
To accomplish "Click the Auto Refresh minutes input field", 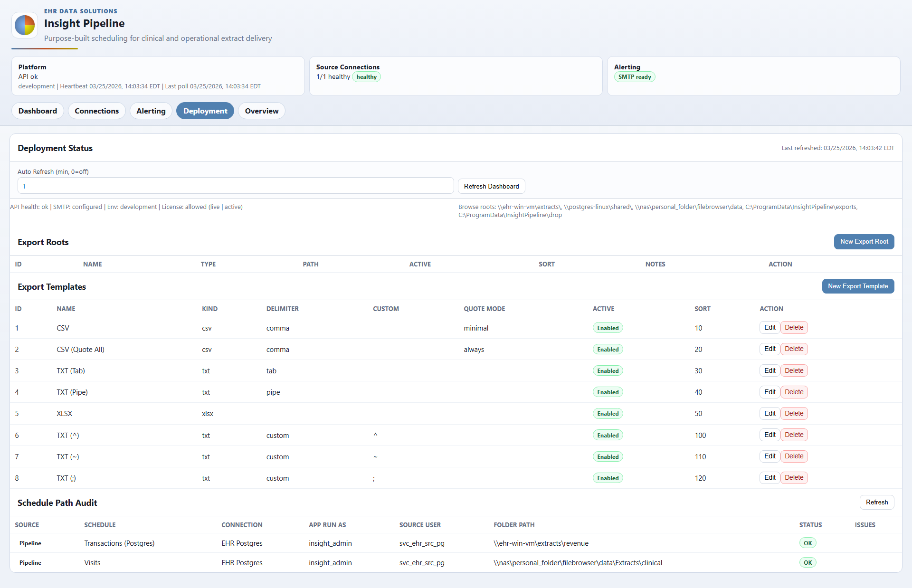I will 235,186.
